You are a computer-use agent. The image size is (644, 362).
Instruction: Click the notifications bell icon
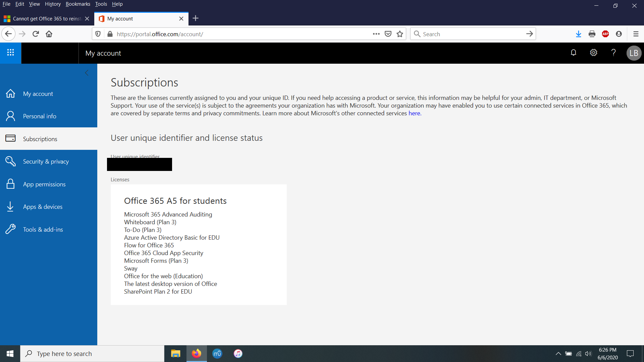pyautogui.click(x=574, y=53)
